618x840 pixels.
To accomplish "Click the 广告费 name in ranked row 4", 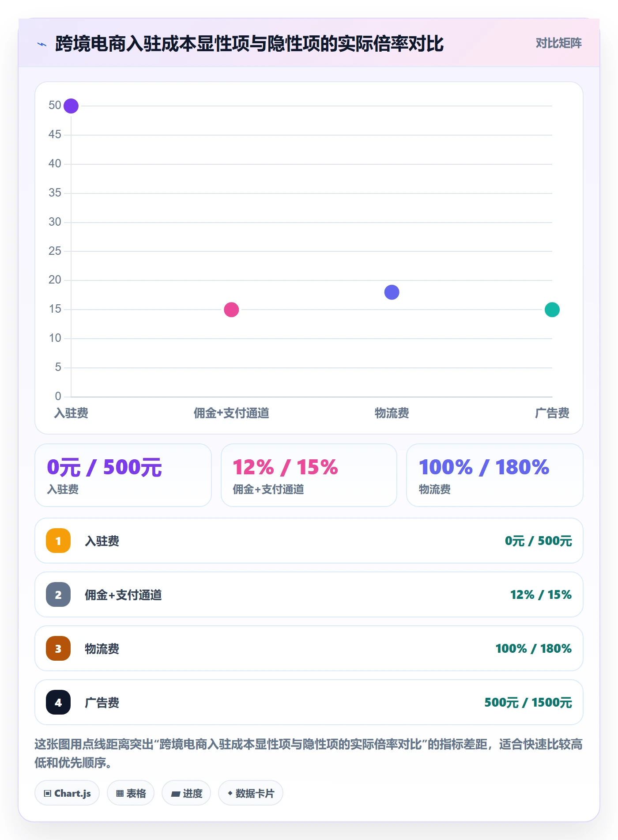I will [x=102, y=703].
